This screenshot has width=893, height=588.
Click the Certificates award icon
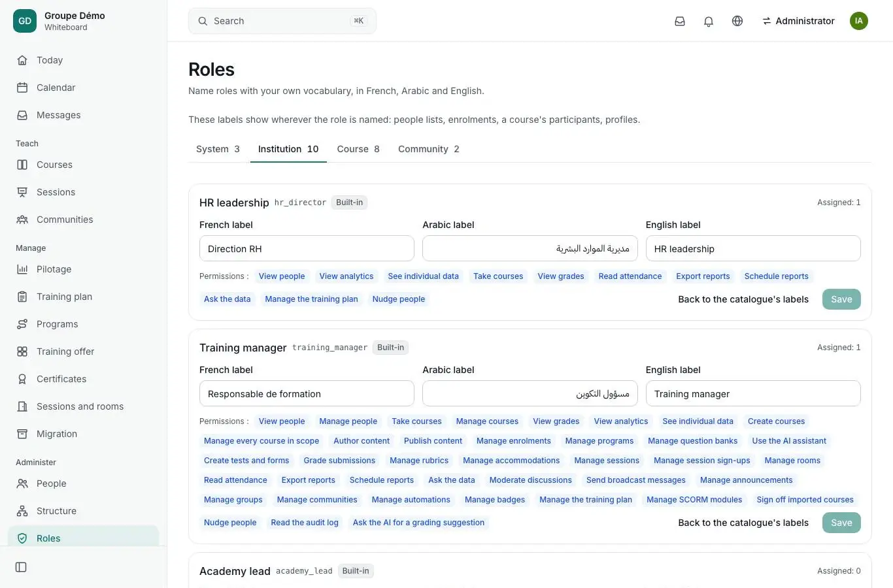coord(22,379)
